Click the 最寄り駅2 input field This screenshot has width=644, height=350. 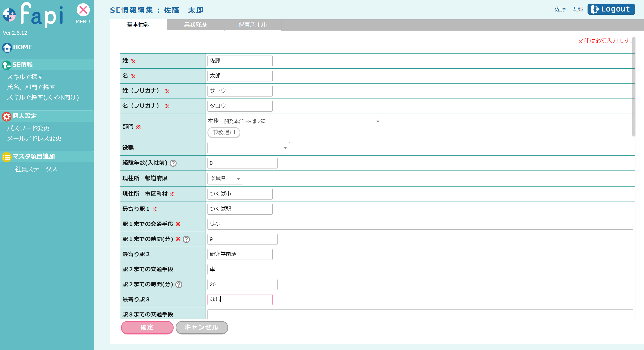[240, 254]
